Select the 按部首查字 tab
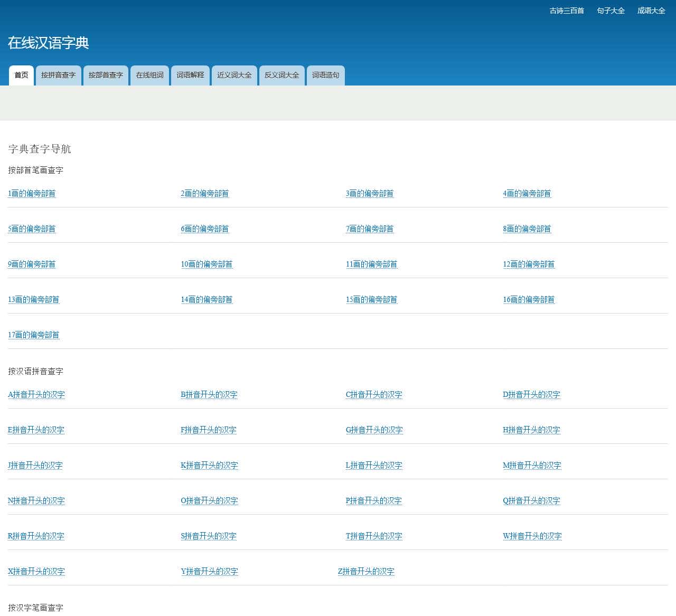Image resolution: width=676 pixels, height=616 pixels. (x=106, y=75)
